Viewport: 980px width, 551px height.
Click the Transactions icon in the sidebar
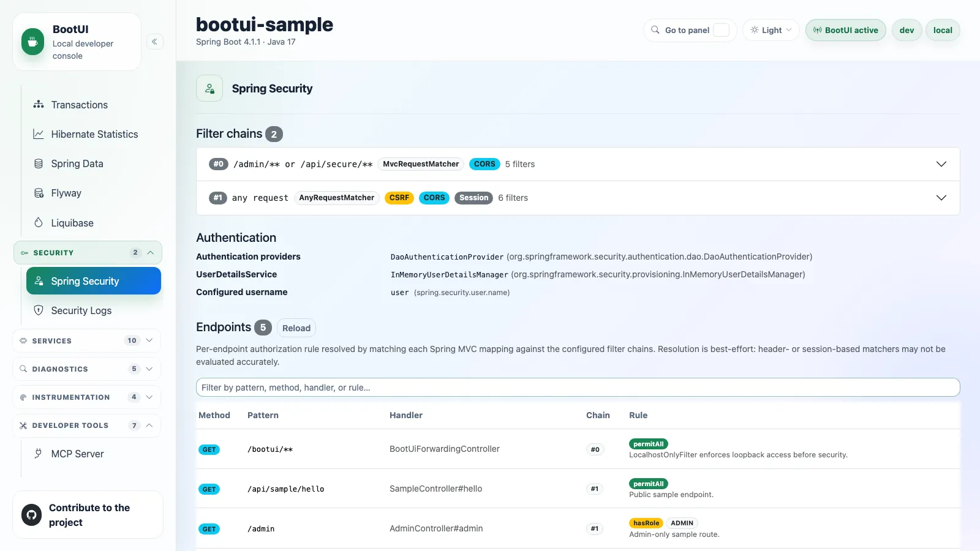[39, 105]
